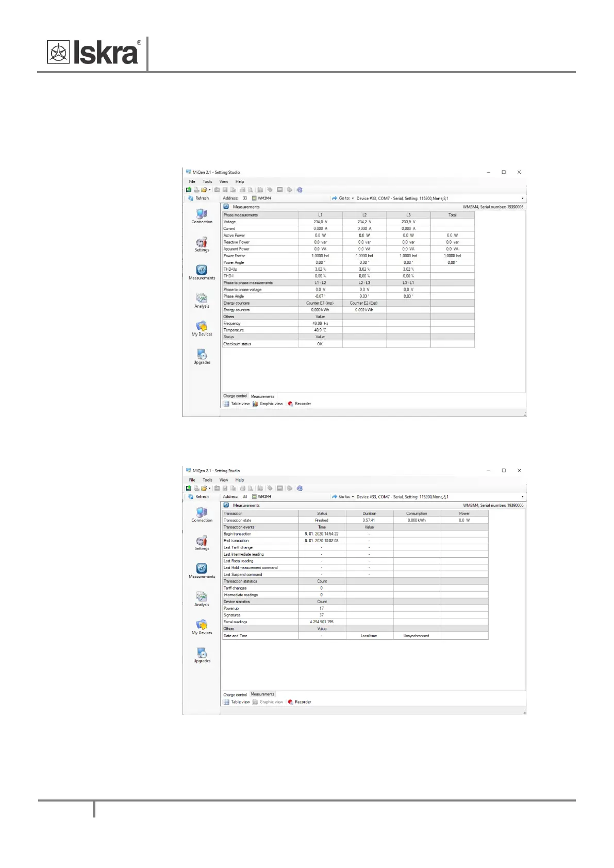Open the Tools menu in the upper window
614x868 pixels.
(x=207, y=181)
